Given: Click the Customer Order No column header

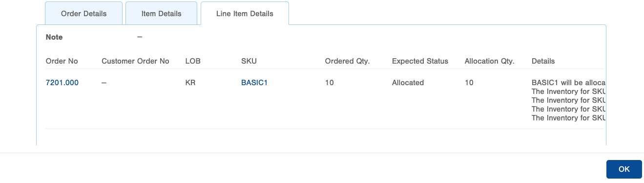Looking at the screenshot, I should coord(135,61).
